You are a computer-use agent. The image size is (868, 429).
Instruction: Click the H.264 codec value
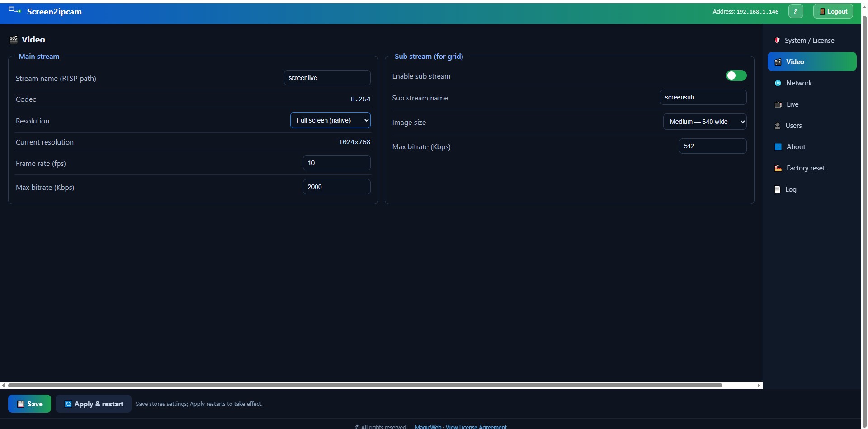tap(360, 99)
